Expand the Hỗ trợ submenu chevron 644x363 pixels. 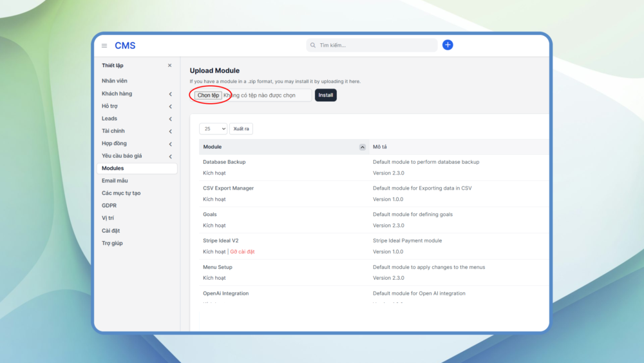[171, 106]
